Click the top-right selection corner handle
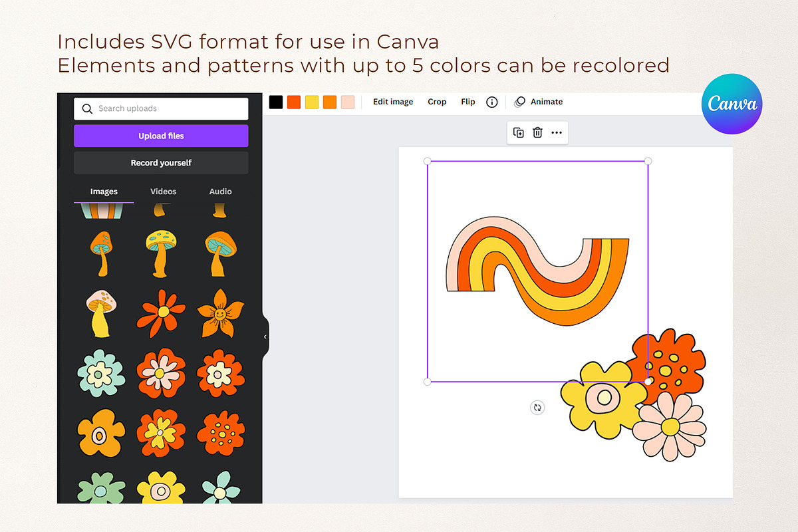This screenshot has width=798, height=532. (x=648, y=161)
